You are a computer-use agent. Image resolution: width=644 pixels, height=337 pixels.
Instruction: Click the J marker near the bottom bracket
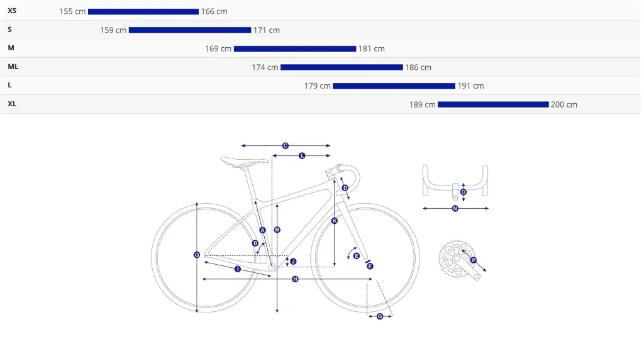coord(292,261)
